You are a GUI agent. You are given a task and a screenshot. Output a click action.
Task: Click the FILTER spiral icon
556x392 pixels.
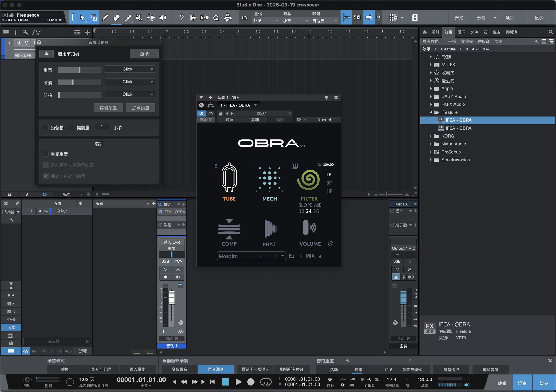click(308, 180)
